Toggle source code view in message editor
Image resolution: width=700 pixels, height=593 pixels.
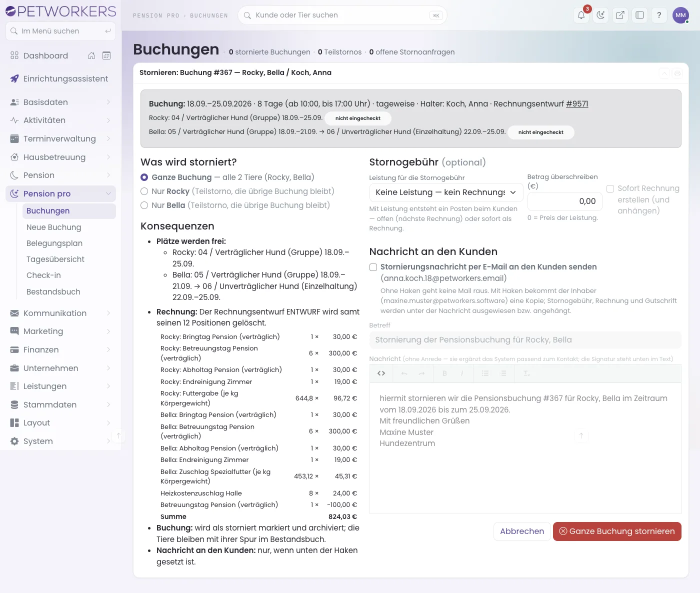pyautogui.click(x=381, y=373)
